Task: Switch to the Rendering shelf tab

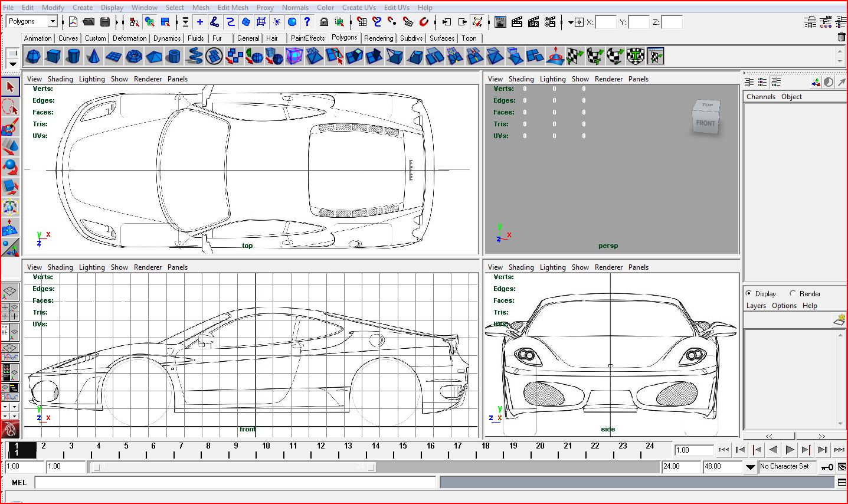Action: point(378,38)
